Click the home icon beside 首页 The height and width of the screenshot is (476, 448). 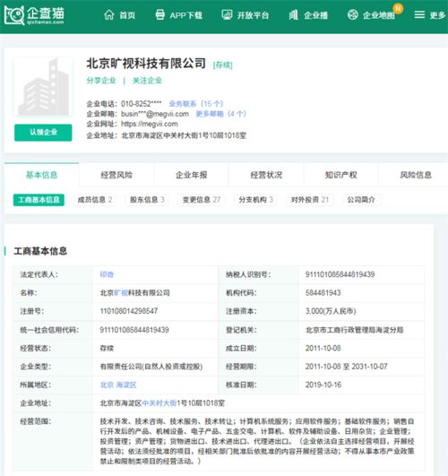click(109, 14)
